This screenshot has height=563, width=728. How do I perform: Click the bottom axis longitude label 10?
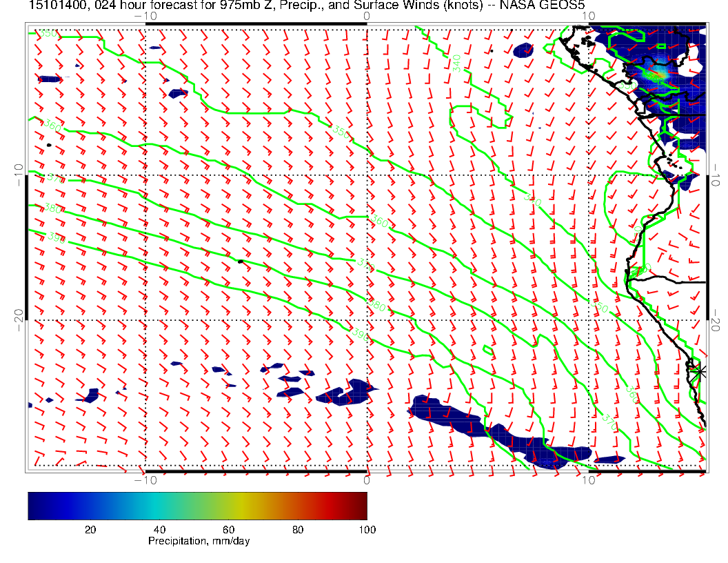tap(588, 479)
